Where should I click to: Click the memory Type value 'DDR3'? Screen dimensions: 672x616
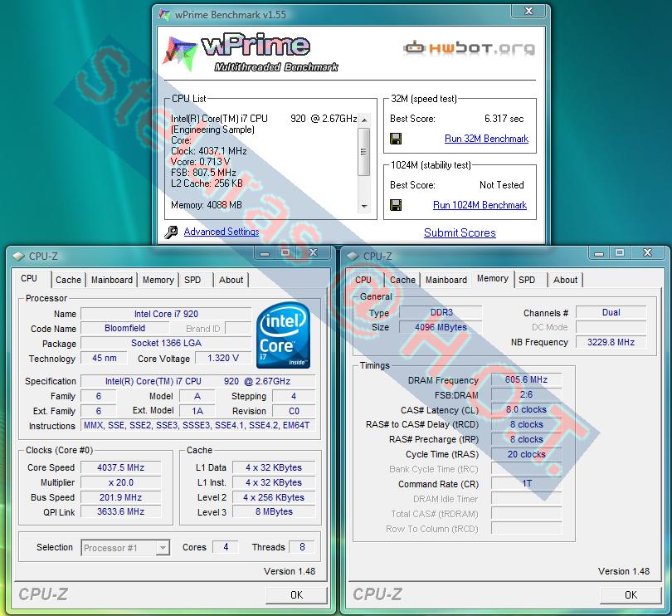[441, 312]
